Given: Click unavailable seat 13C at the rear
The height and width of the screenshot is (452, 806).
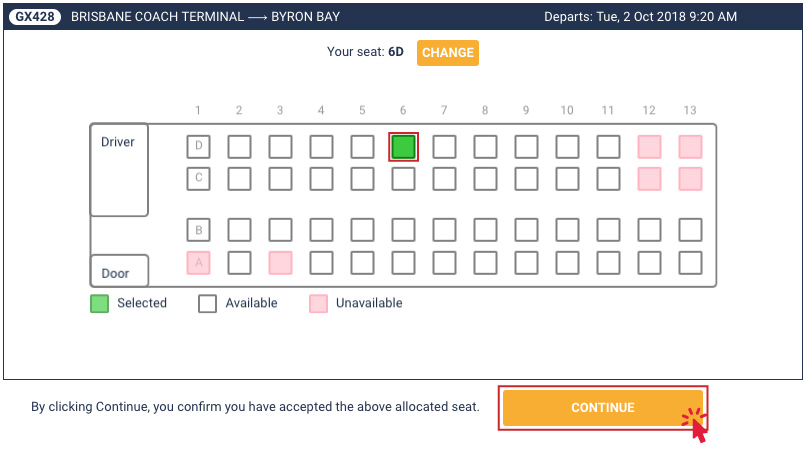Looking at the screenshot, I should (690, 179).
